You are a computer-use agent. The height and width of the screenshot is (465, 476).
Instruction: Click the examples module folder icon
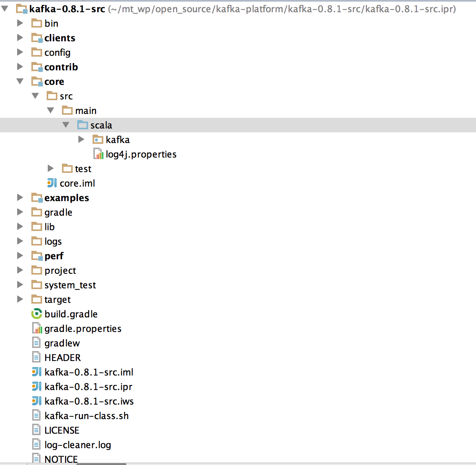(x=37, y=198)
